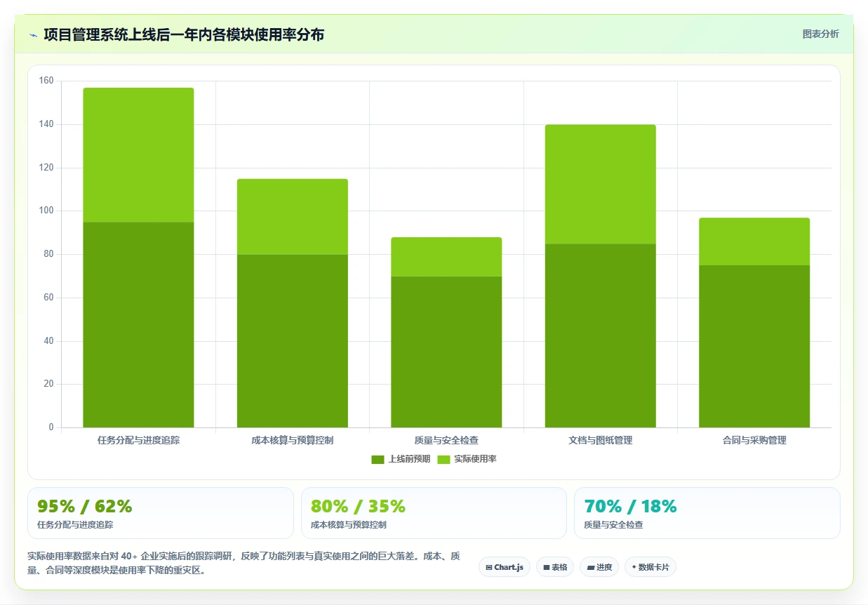The height and width of the screenshot is (605, 868).
Task: Select the 表格 tag chip
Action: pyautogui.click(x=555, y=567)
